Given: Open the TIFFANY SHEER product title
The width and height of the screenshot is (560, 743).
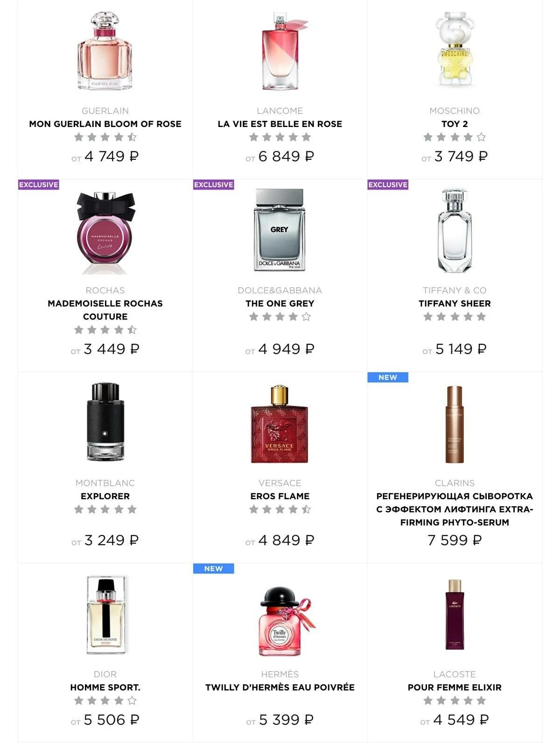Looking at the screenshot, I should 455,304.
